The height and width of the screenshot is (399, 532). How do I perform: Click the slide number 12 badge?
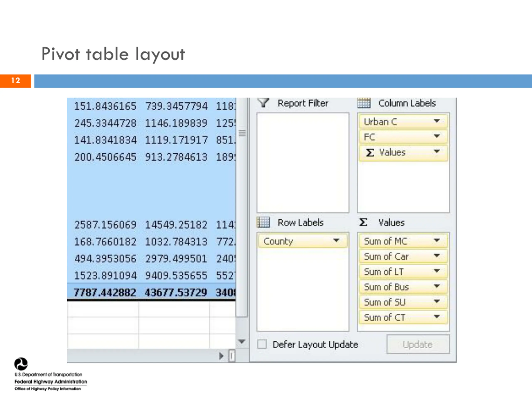[15, 81]
